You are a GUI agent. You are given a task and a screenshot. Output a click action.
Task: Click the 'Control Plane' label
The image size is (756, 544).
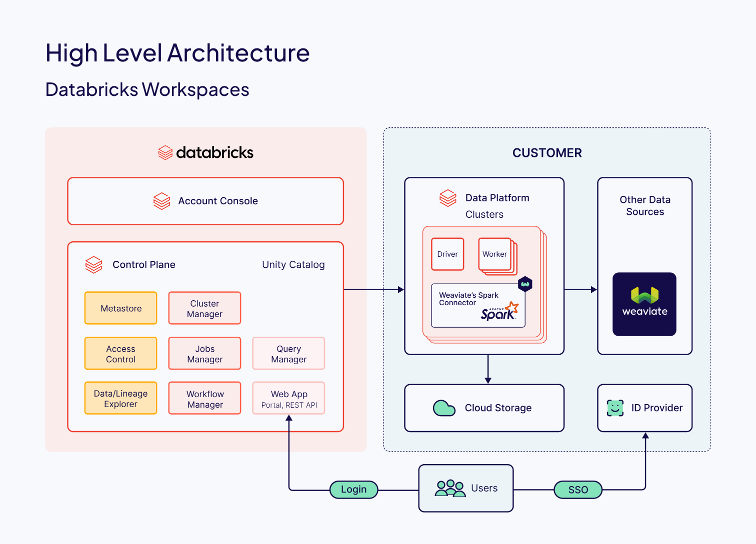(x=144, y=265)
